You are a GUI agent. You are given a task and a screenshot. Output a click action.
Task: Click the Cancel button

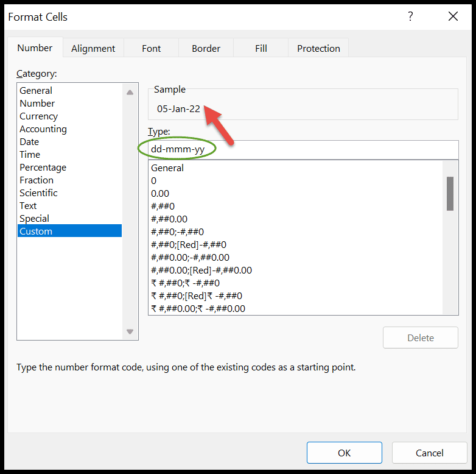429,453
